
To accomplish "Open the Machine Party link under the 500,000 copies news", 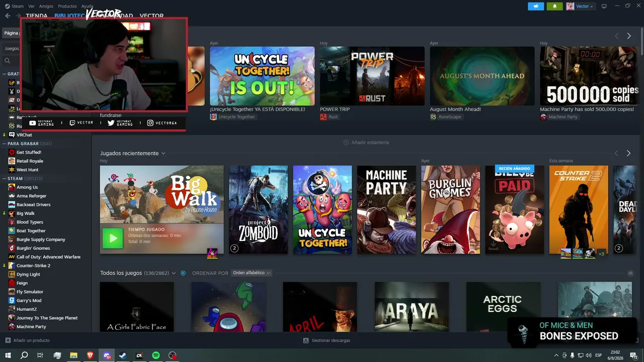I will pos(559,117).
